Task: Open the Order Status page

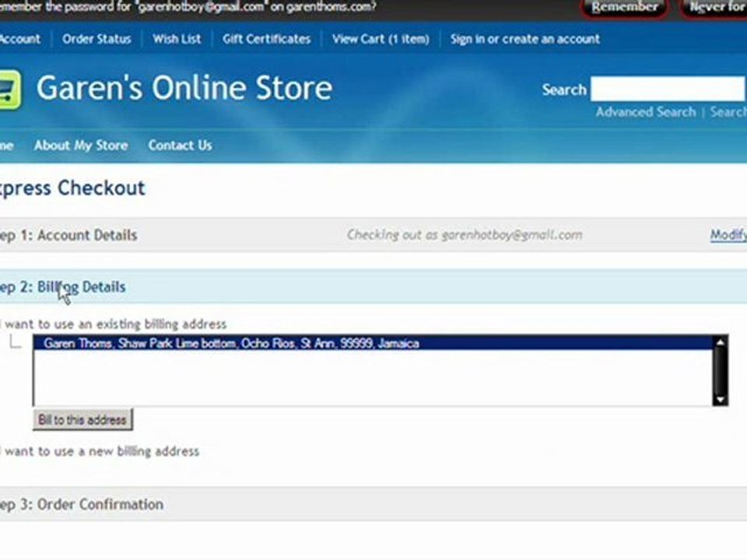Action: point(96,39)
